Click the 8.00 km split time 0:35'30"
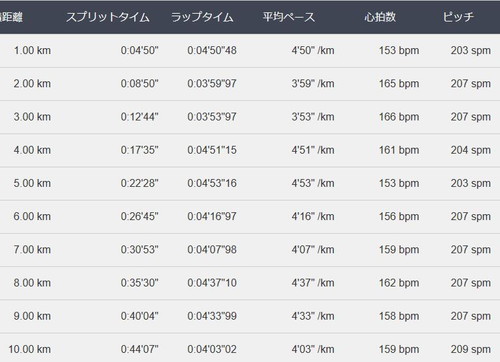 click(139, 283)
